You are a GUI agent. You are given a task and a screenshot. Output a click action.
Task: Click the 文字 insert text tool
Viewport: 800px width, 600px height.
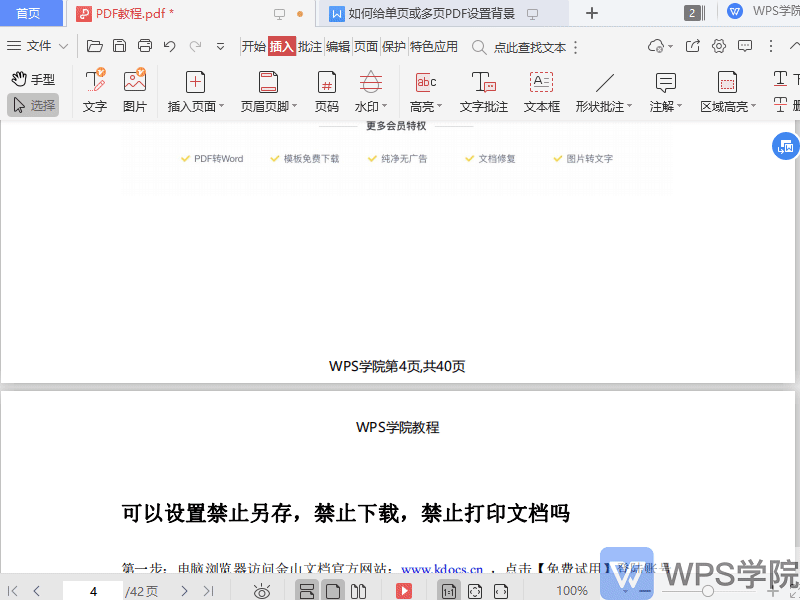click(95, 91)
